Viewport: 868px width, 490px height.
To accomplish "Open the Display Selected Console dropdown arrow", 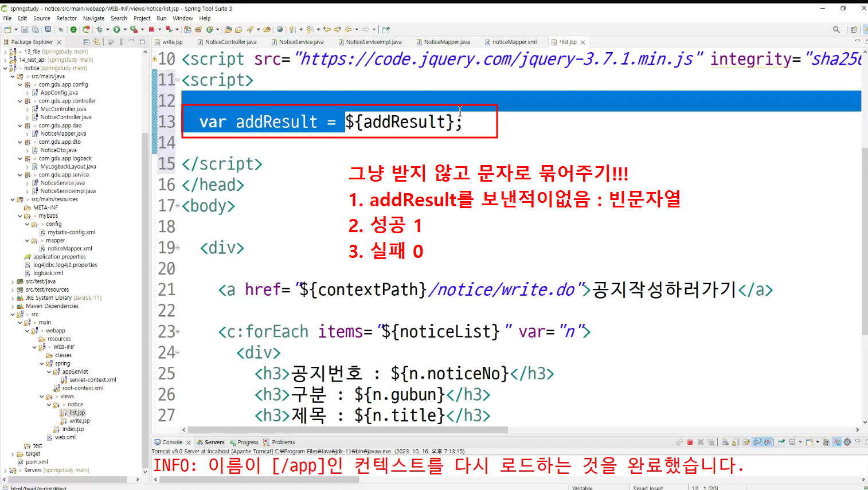I will (x=800, y=442).
